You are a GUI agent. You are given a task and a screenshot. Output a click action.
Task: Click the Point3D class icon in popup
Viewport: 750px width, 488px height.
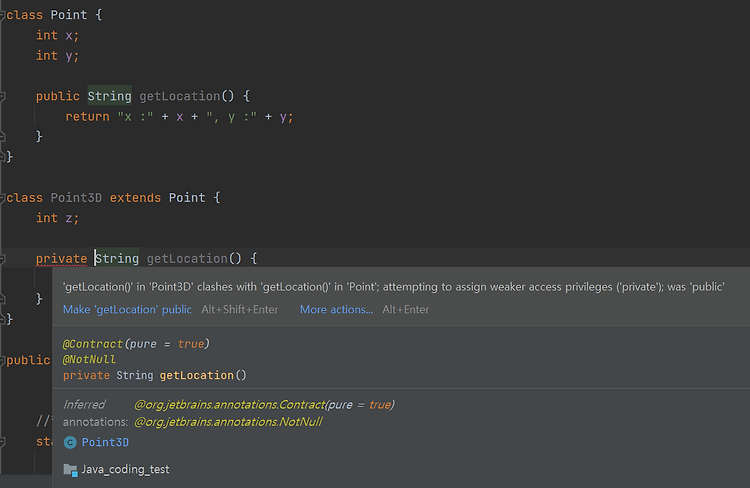coord(70,443)
